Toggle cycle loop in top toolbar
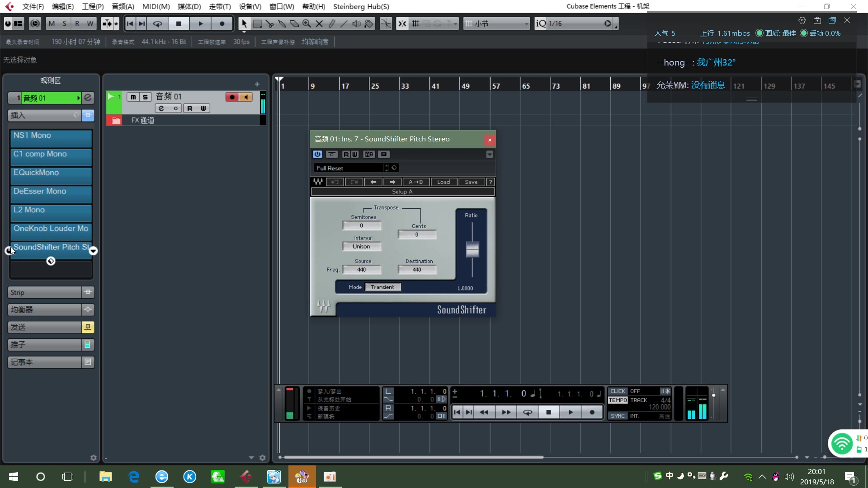Image resolution: width=868 pixels, height=488 pixels. point(157,23)
